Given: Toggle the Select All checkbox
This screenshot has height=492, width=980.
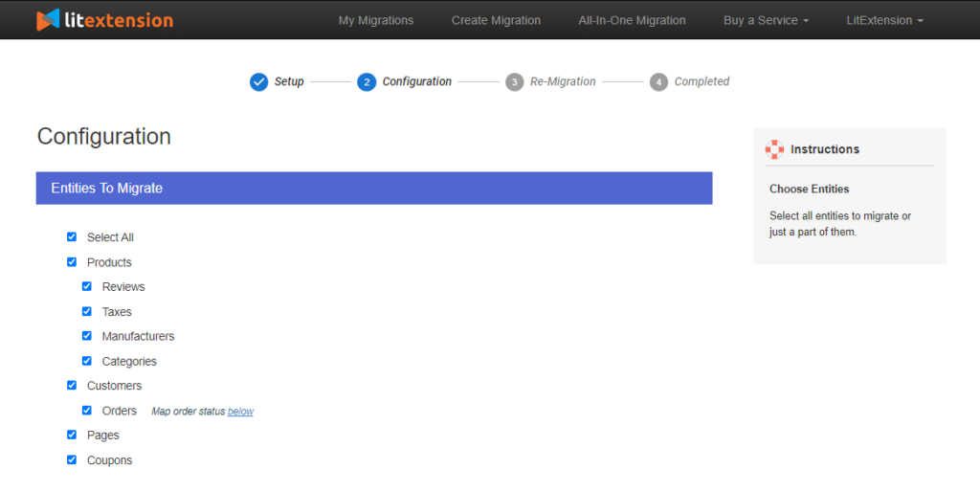Looking at the screenshot, I should point(72,236).
